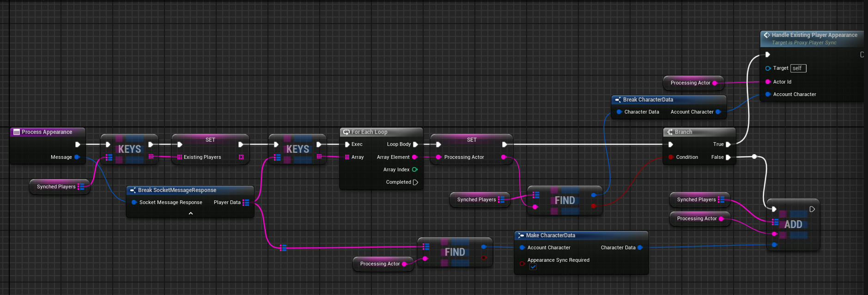This screenshot has width=868, height=295.
Task: Click the Message output pin
Action: [x=77, y=157]
